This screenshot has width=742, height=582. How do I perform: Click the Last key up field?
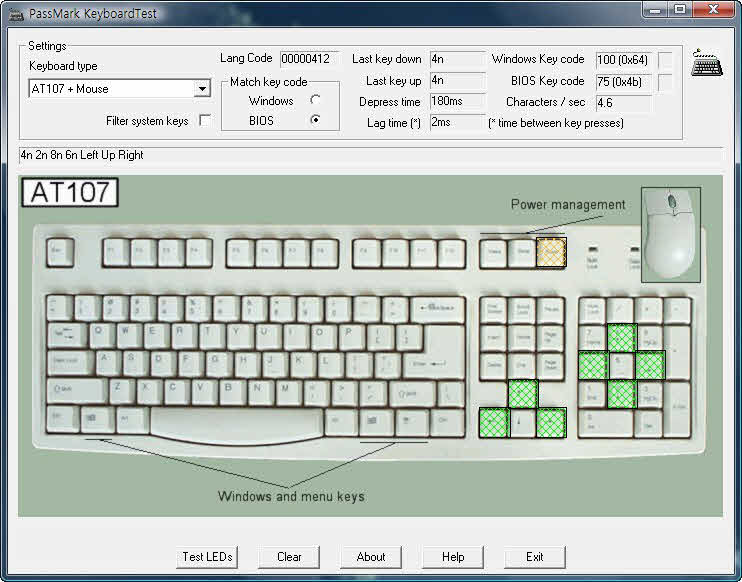tap(458, 80)
